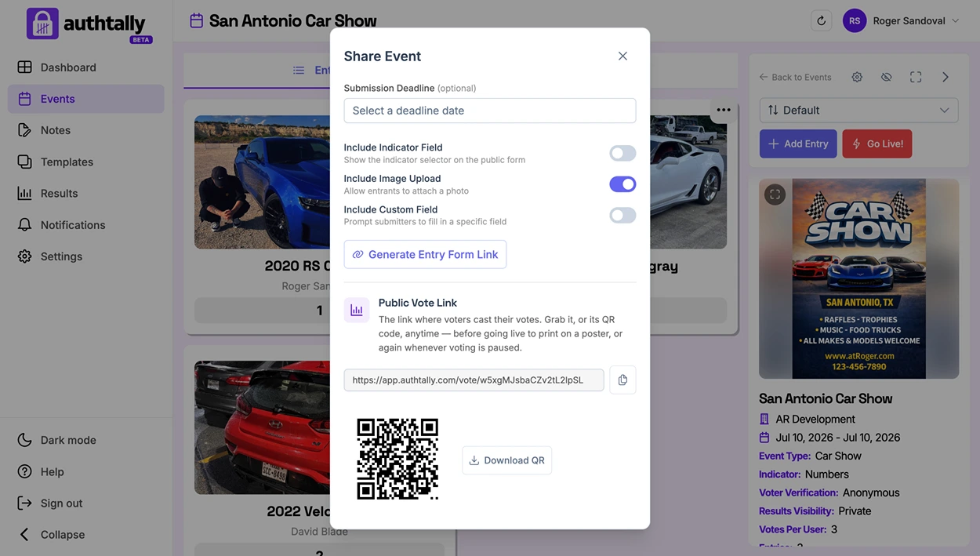The height and width of the screenshot is (556, 980).
Task: Click the AR Development organization text
Action: [x=815, y=419]
